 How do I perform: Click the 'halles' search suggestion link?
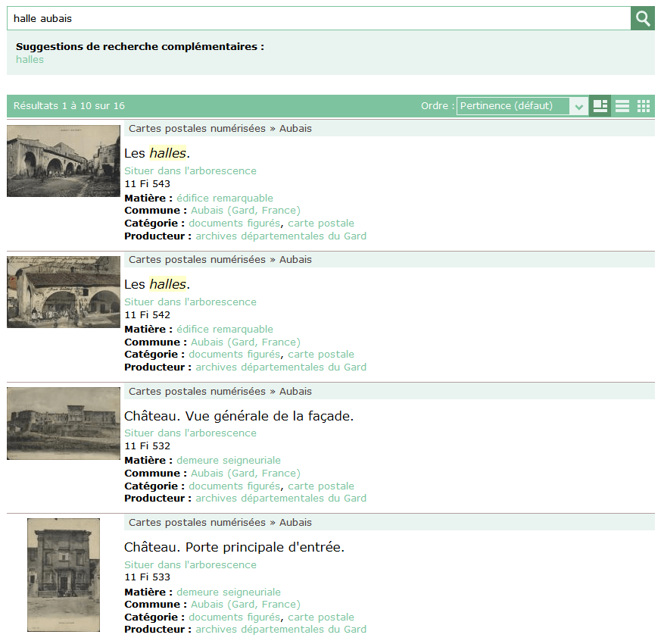[29, 59]
